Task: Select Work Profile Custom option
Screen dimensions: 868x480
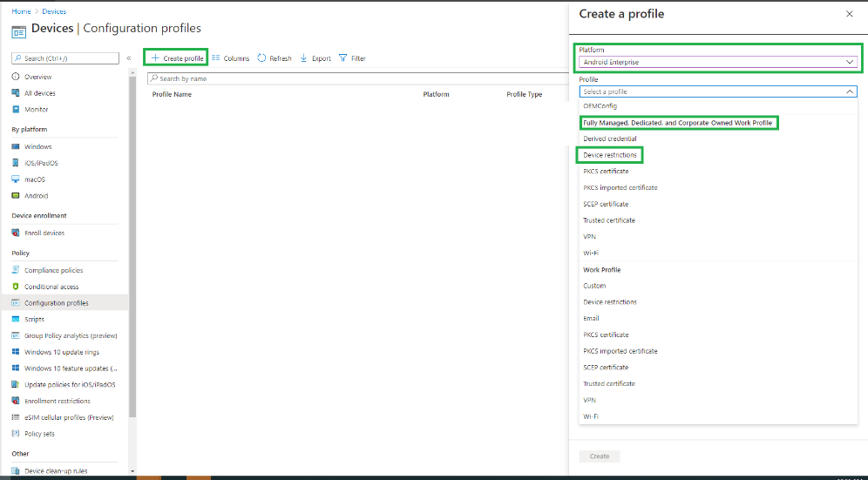Action: (x=594, y=286)
